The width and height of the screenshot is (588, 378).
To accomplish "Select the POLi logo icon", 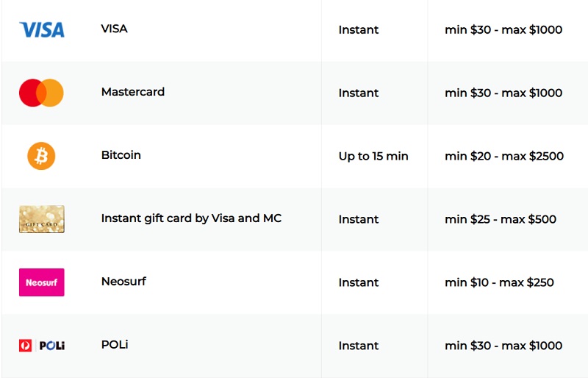I will tap(42, 346).
